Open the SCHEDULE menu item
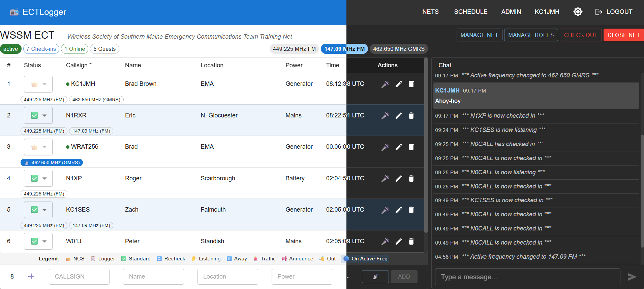 click(470, 12)
